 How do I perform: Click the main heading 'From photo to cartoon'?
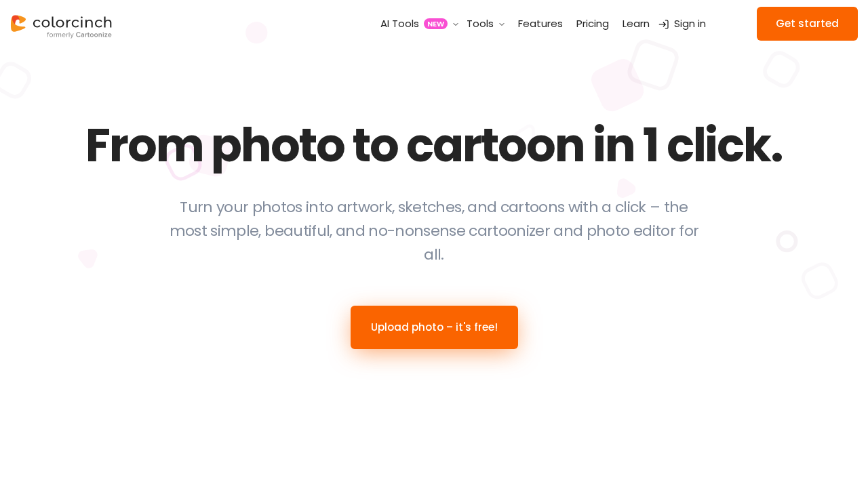coord(434,146)
